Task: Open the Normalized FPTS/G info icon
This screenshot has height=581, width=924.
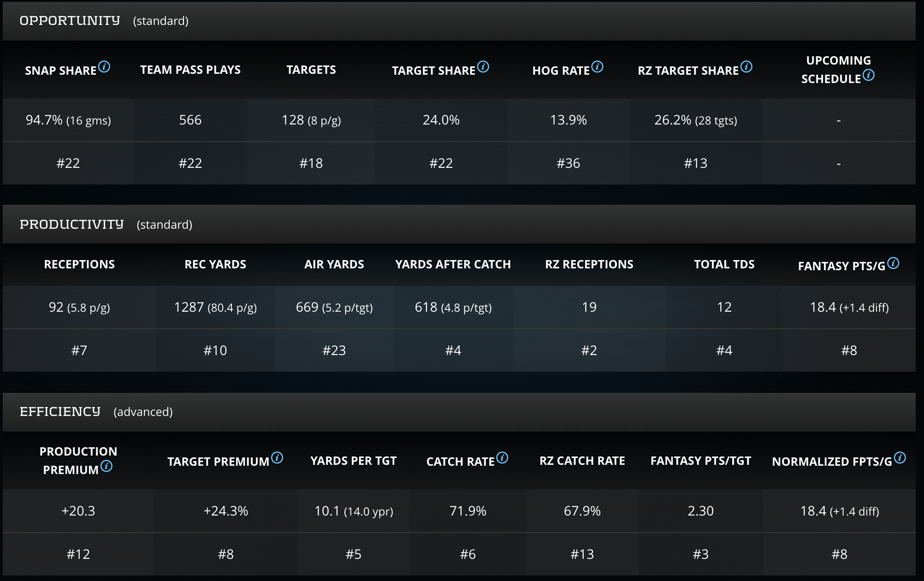Action: (x=900, y=458)
